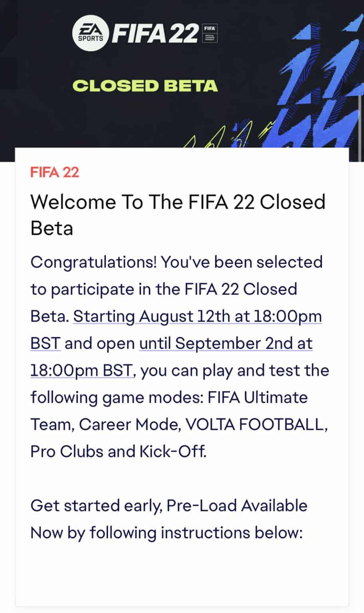The image size is (364, 613).
Task: Click the small FIFA official licensed badge
Action: 210,33
